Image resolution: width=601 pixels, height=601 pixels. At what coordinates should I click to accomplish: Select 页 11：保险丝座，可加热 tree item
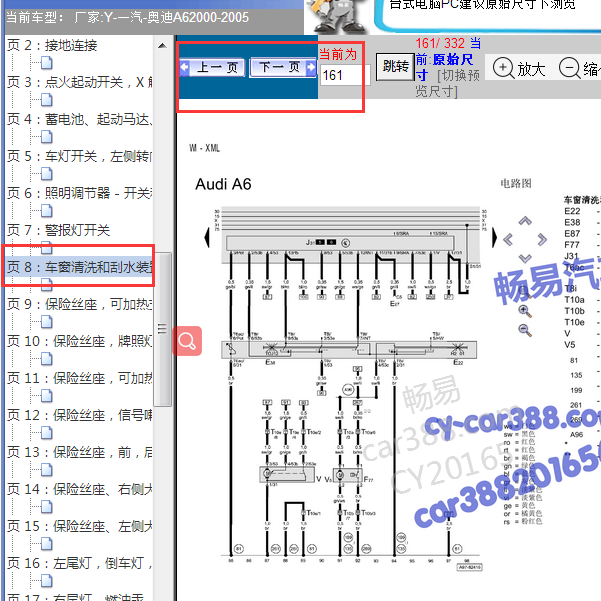80,378
